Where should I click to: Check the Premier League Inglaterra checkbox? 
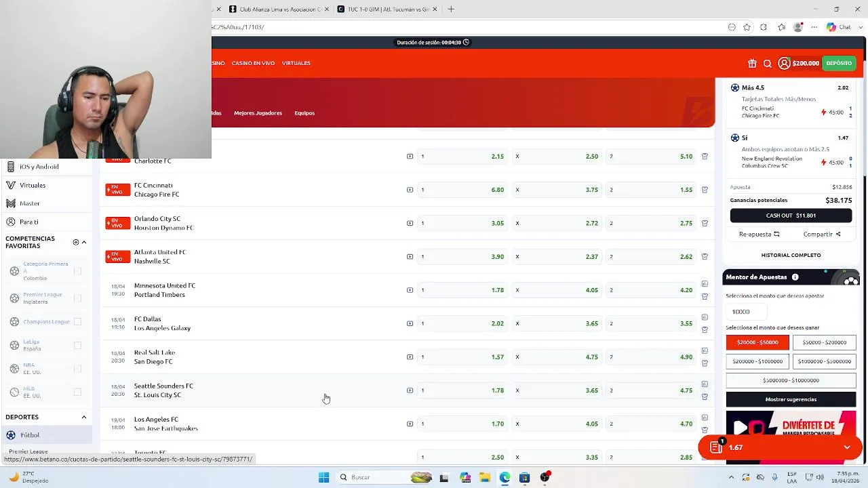click(x=77, y=298)
